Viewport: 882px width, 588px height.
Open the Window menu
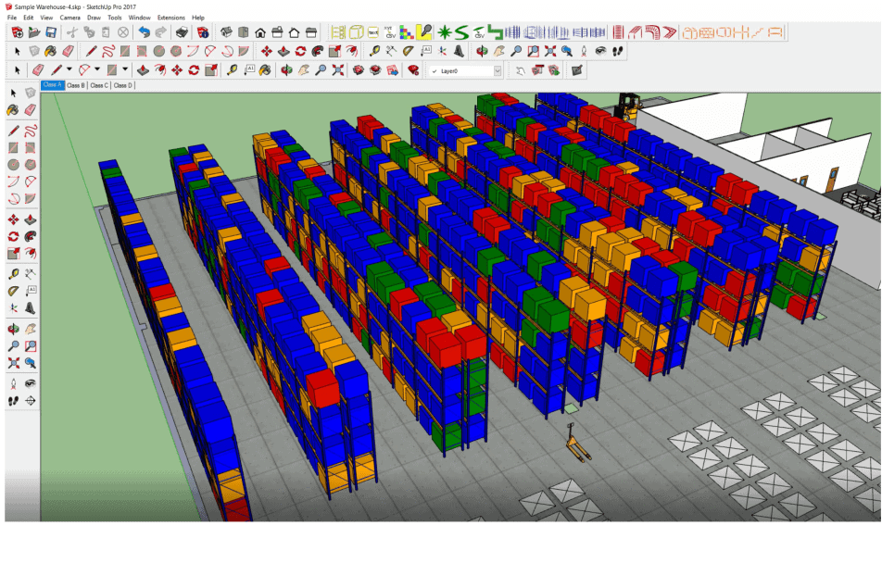point(139,18)
